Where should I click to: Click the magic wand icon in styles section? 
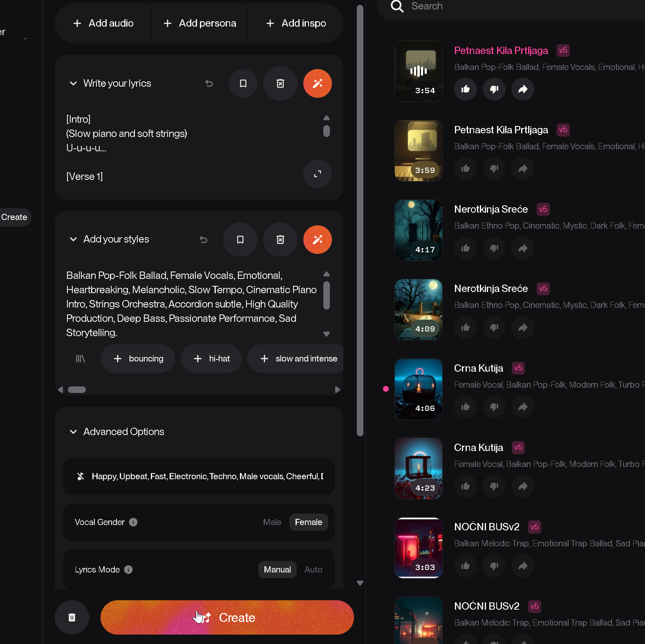coord(317,240)
